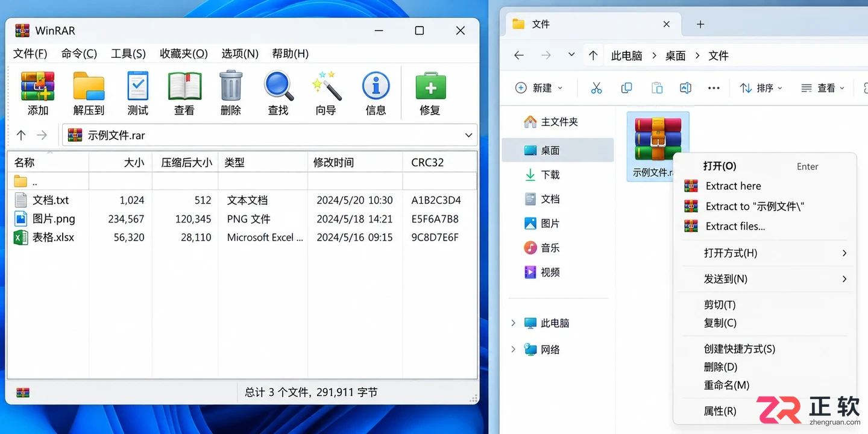Open the WinRAR address bar dropdown
Image resolution: width=868 pixels, height=434 pixels.
(468, 136)
